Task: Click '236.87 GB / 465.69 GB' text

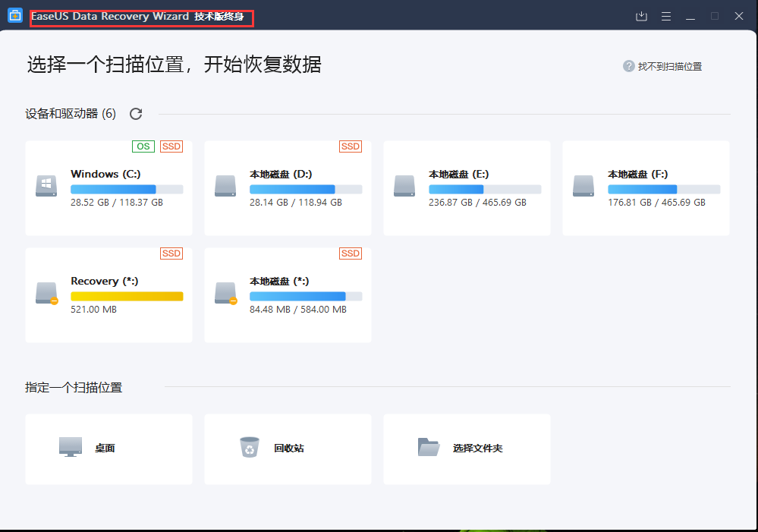Action: tap(477, 203)
